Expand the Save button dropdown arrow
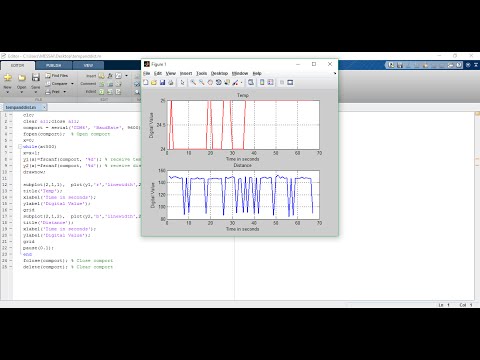 [x=36, y=92]
